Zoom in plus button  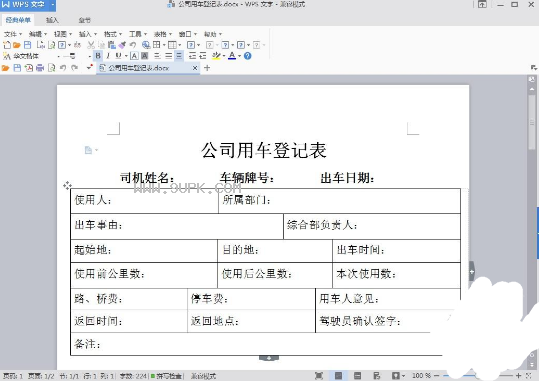[x=518, y=375]
